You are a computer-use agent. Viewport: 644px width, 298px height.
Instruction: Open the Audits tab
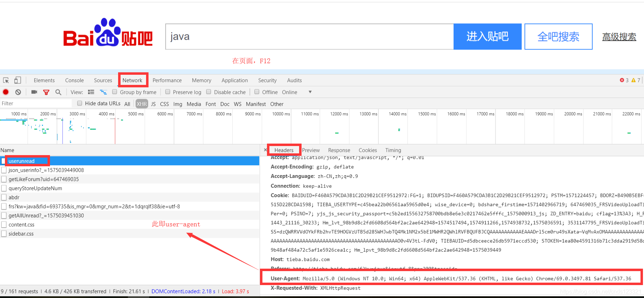click(295, 80)
